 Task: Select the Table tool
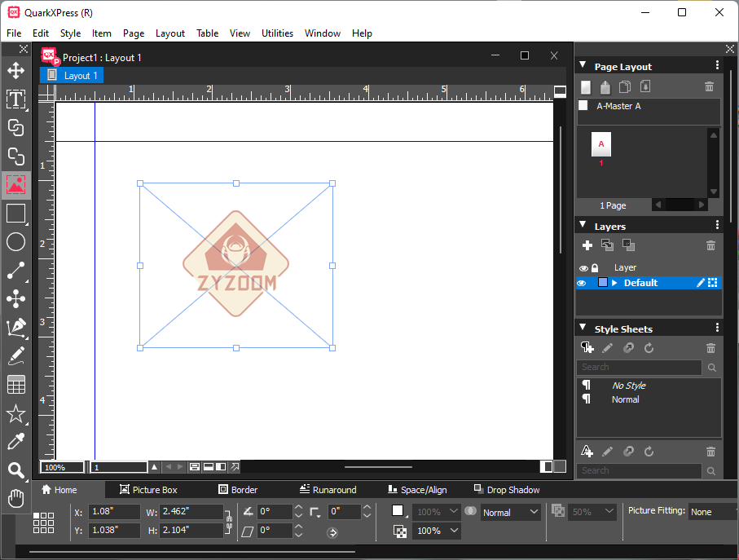(16, 385)
